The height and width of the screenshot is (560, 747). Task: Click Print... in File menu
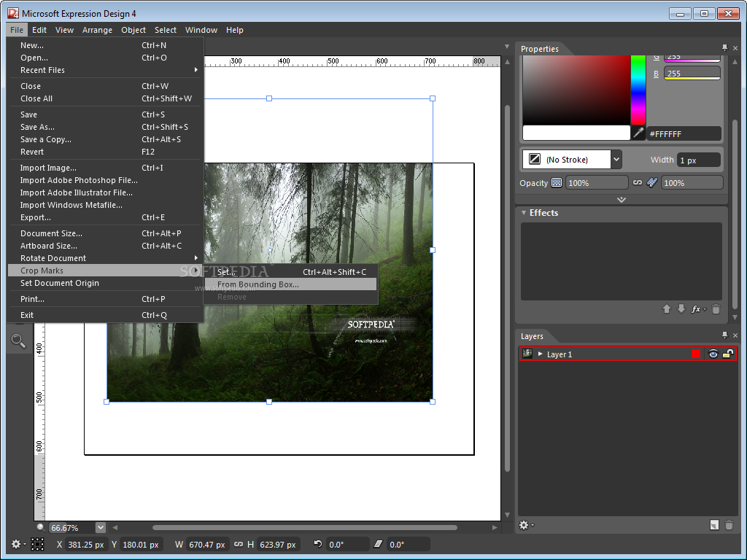tap(106, 299)
